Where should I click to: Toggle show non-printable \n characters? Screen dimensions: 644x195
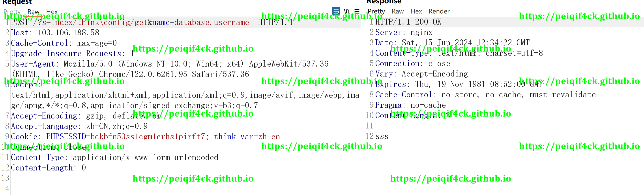coord(346,11)
